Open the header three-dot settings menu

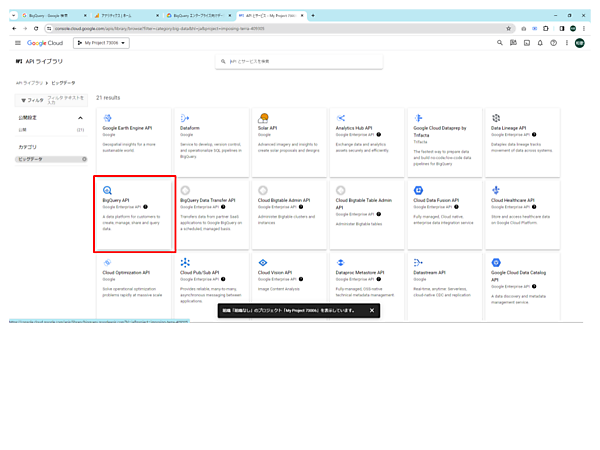point(567,43)
